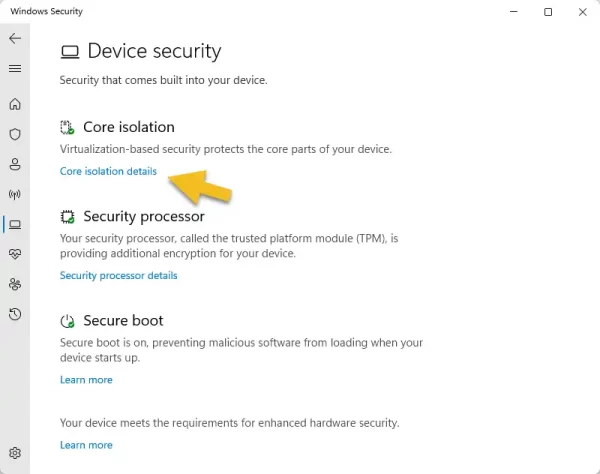Open the Settings gear icon

click(x=15, y=453)
